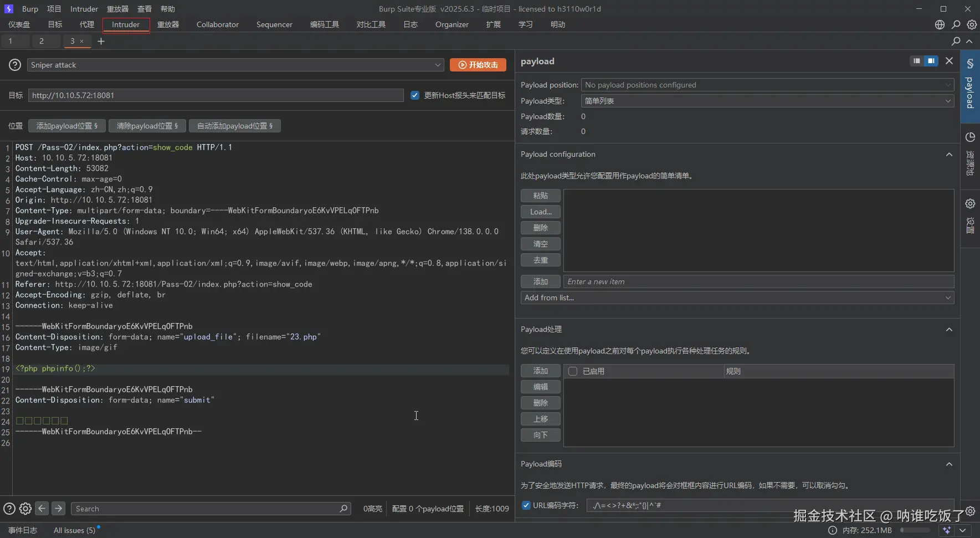Go to next search match arrow

coord(58,508)
